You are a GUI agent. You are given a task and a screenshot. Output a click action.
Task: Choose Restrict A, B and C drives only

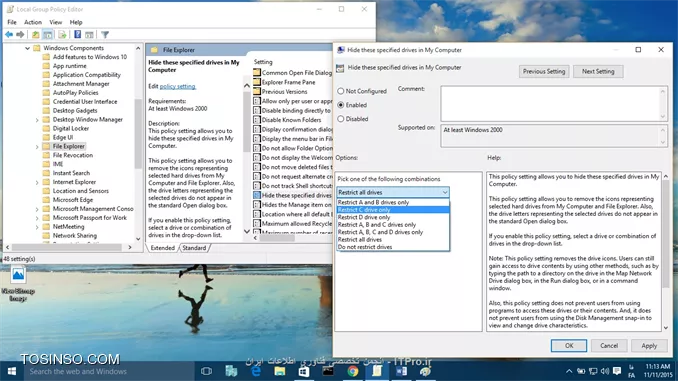point(393,224)
